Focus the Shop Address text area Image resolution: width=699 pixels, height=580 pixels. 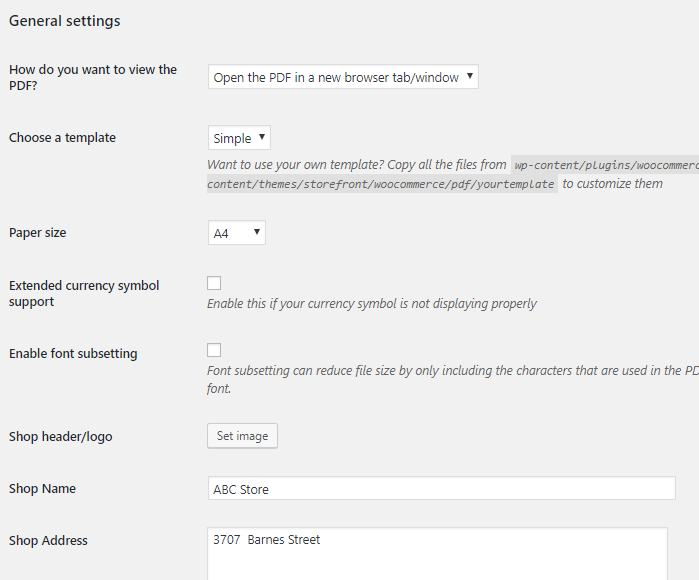(437, 554)
